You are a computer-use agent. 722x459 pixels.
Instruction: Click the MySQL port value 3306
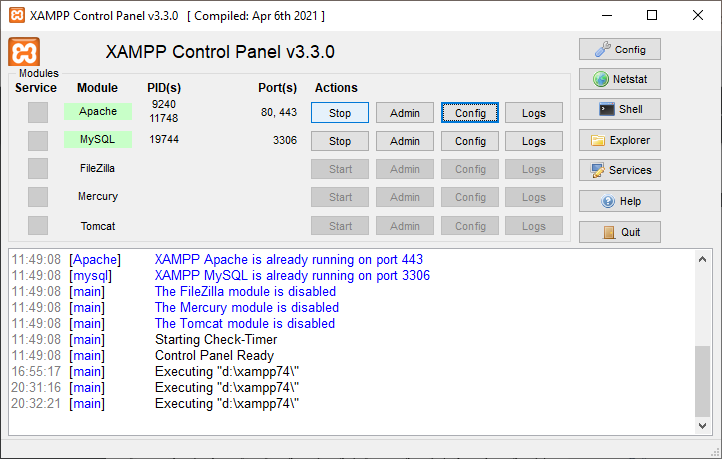285,140
